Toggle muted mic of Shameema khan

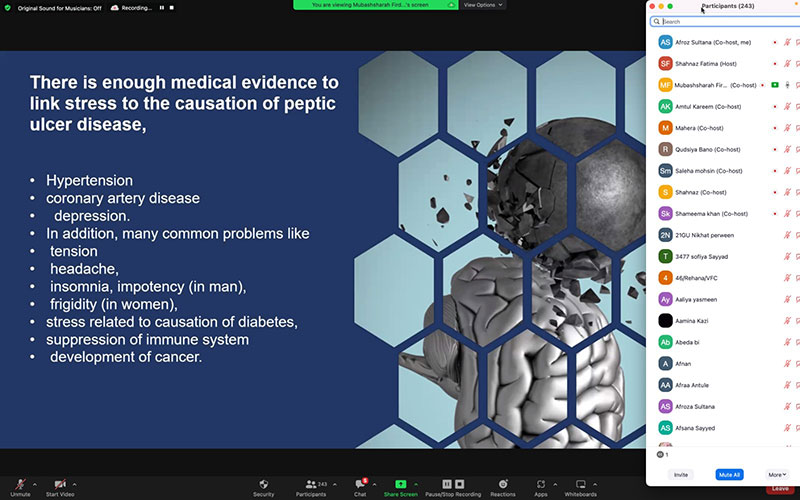click(x=787, y=214)
